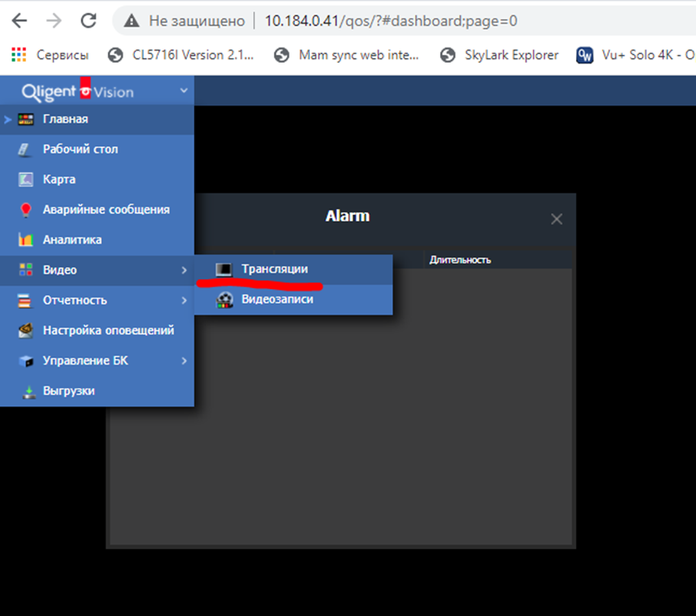Open Управление БК menu item
This screenshot has height=616, width=696.
[x=97, y=361]
